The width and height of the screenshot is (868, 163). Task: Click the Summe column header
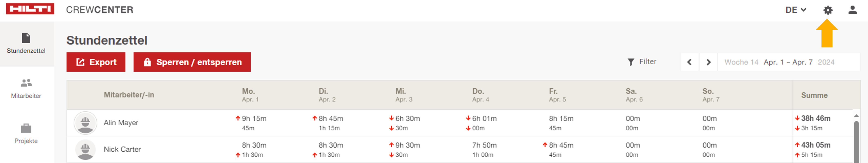tap(814, 95)
